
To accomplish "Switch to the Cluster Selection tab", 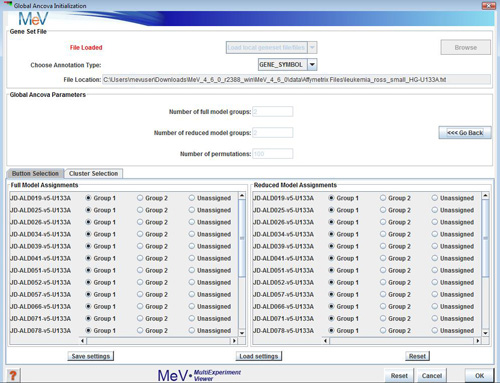I will [x=94, y=173].
